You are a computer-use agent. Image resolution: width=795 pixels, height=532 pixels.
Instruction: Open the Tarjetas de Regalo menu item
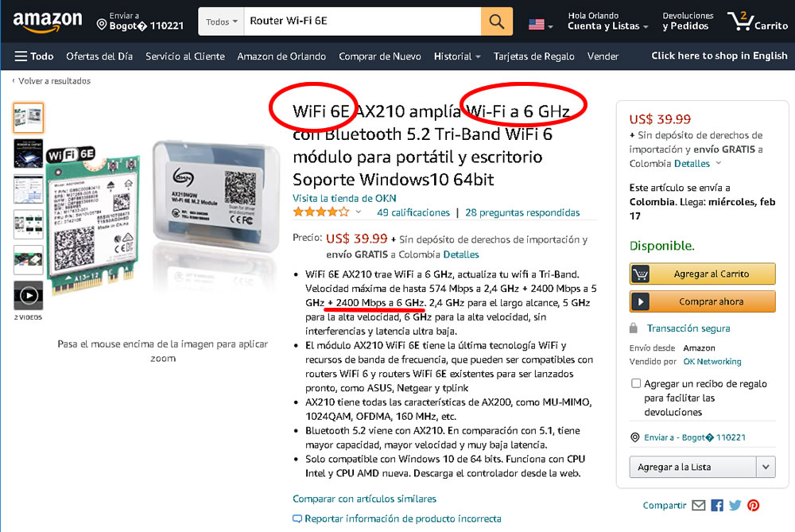coord(534,56)
